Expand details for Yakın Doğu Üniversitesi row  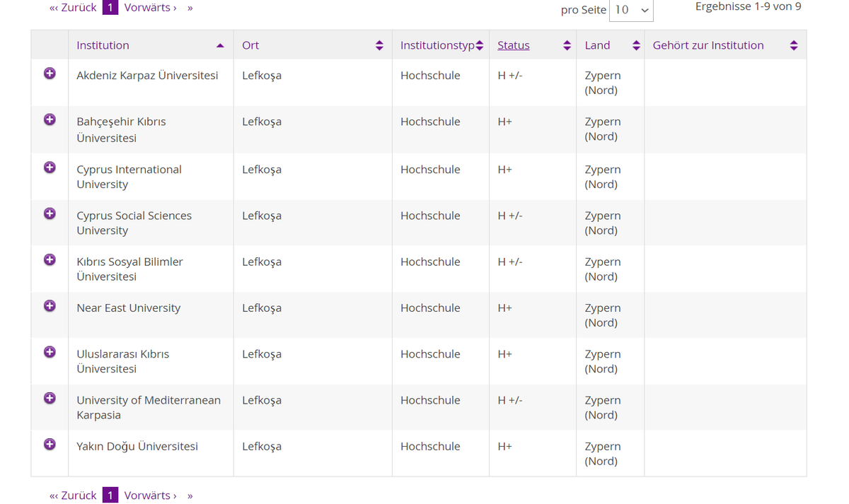(x=50, y=444)
